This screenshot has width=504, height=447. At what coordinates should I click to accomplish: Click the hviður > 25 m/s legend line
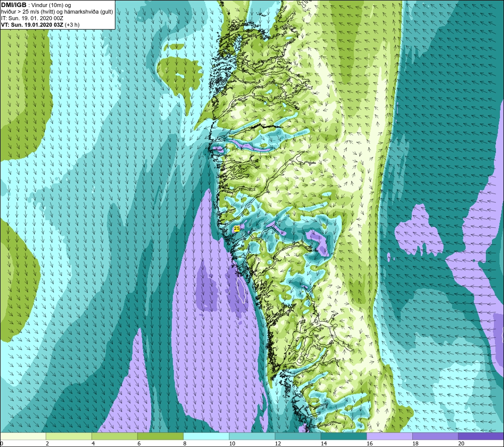pos(57,12)
